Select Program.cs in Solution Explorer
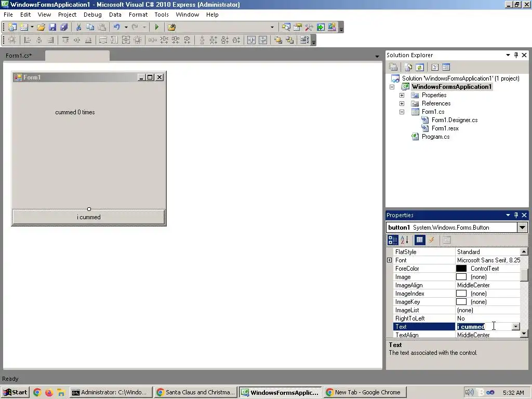This screenshot has width=532, height=399. 435,137
